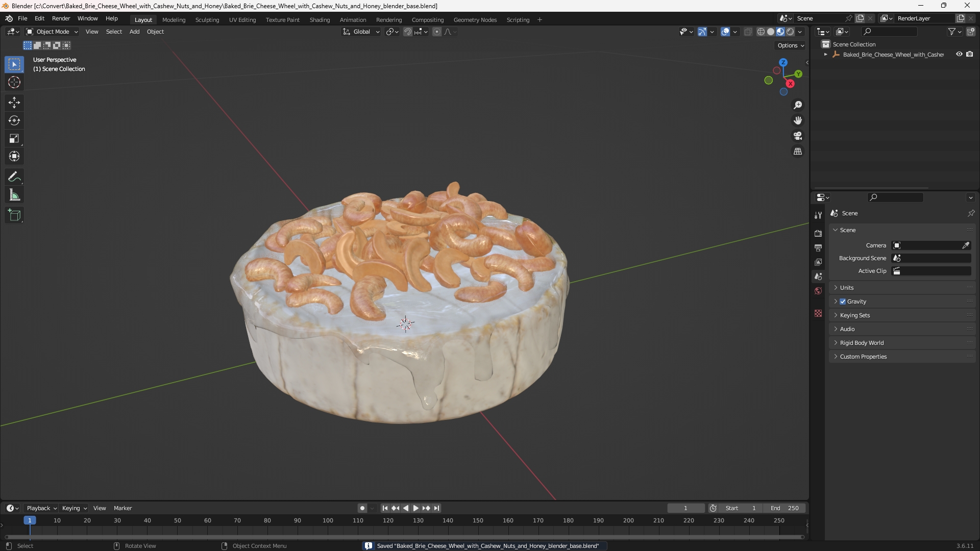Viewport: 980px width, 551px height.
Task: Open the Options dropdown in viewport
Action: coord(790,45)
